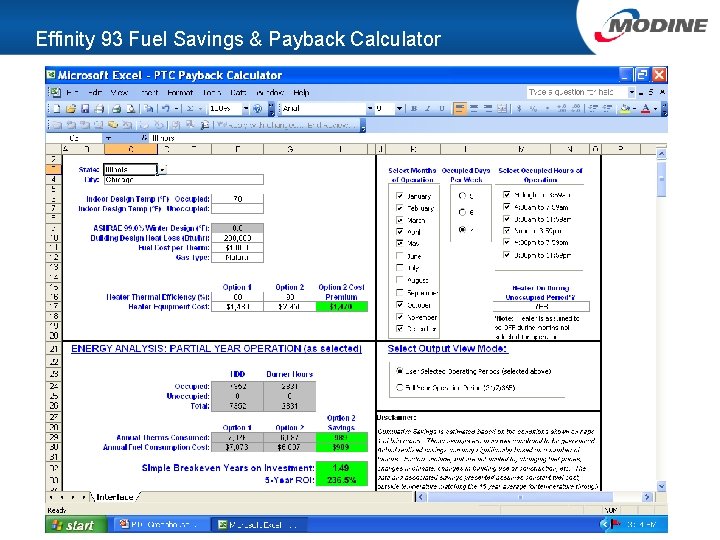The width and height of the screenshot is (720, 540).
Task: Click Decrease Decimal icon
Action: click(x=575, y=109)
